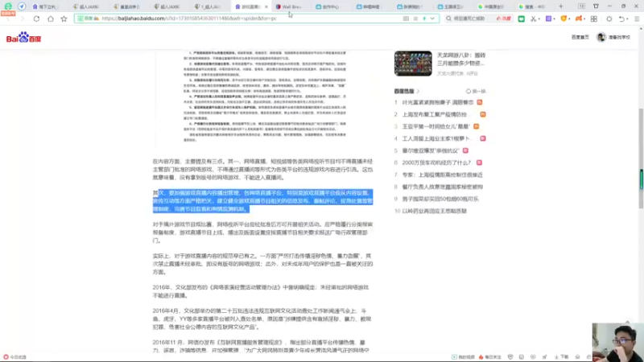Click the username beside the avatar
644x362 pixels.
[619, 37]
